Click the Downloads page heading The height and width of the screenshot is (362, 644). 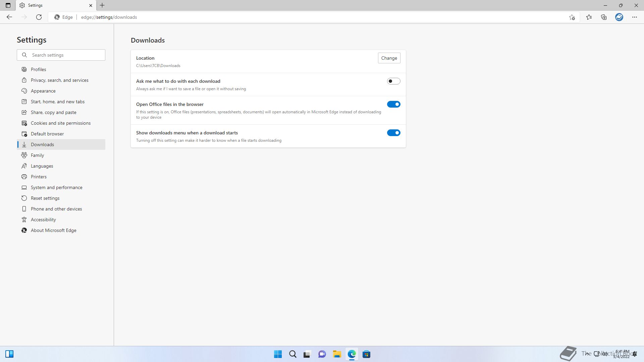pyautogui.click(x=148, y=40)
